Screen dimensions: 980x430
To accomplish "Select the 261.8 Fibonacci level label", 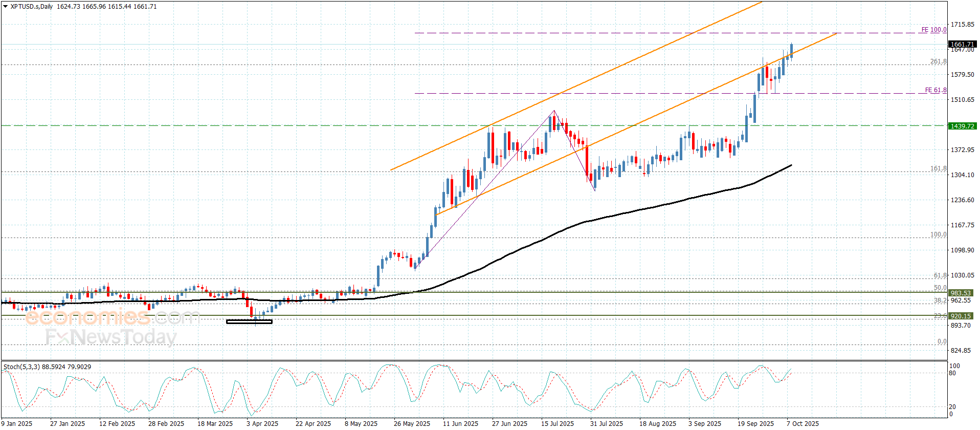I will [x=938, y=61].
